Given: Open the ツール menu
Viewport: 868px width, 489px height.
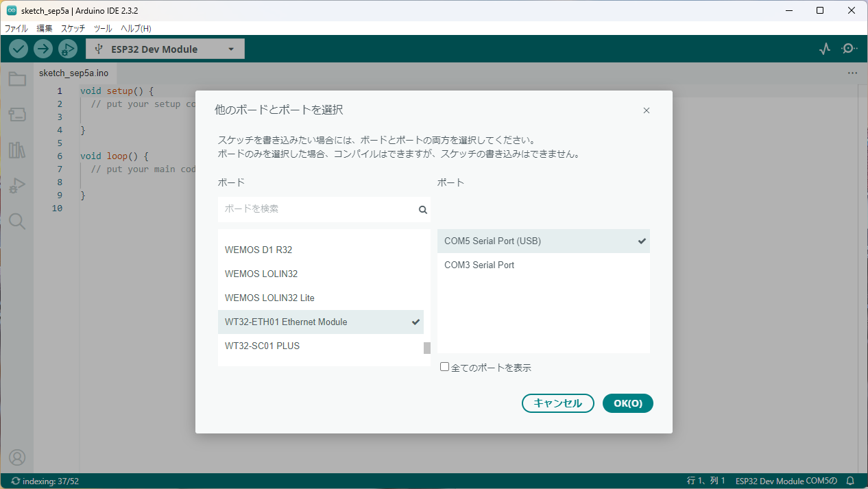Looking at the screenshot, I should coord(103,28).
